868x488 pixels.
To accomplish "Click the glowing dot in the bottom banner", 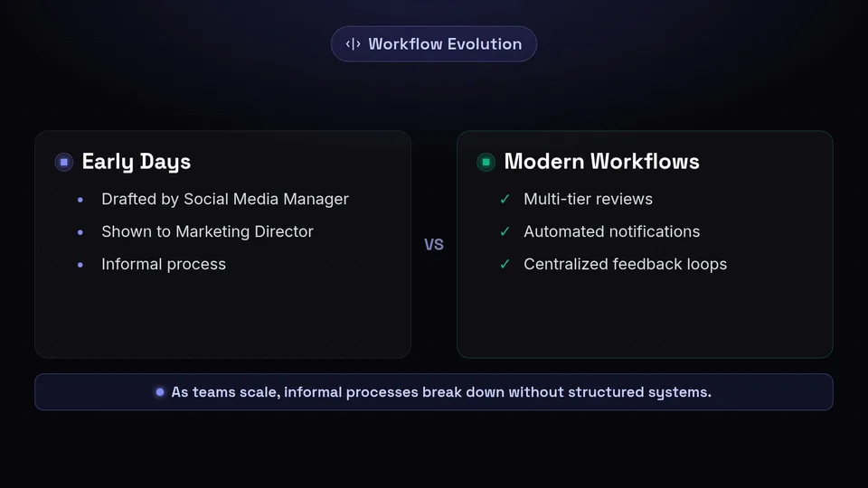I will coord(160,391).
